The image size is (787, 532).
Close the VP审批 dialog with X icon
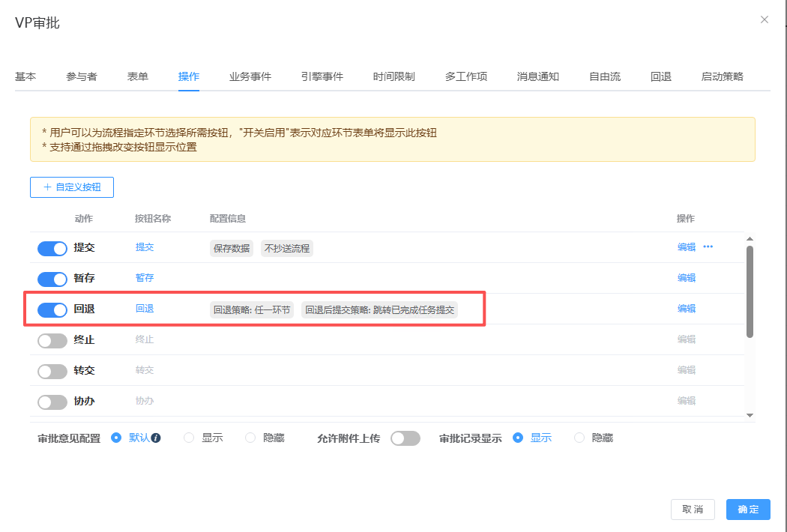(x=765, y=19)
